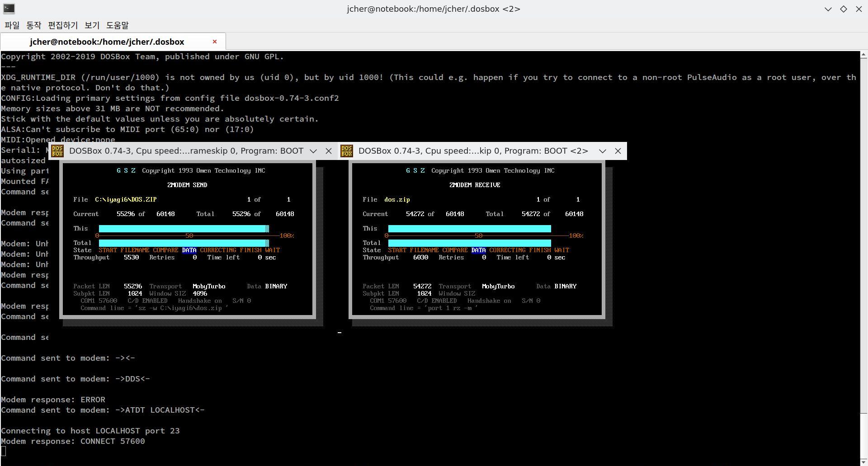Click the CONFIG:Loading primary settings line

[x=170, y=98]
